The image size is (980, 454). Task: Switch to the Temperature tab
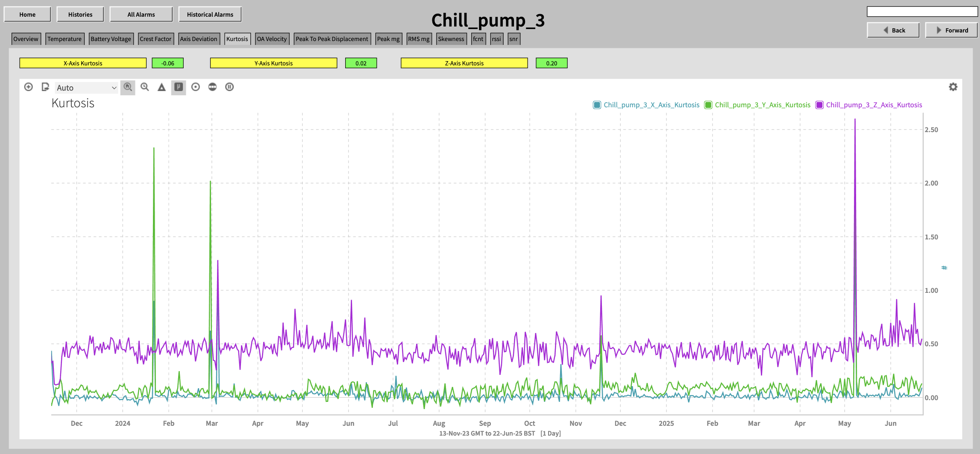coord(65,39)
